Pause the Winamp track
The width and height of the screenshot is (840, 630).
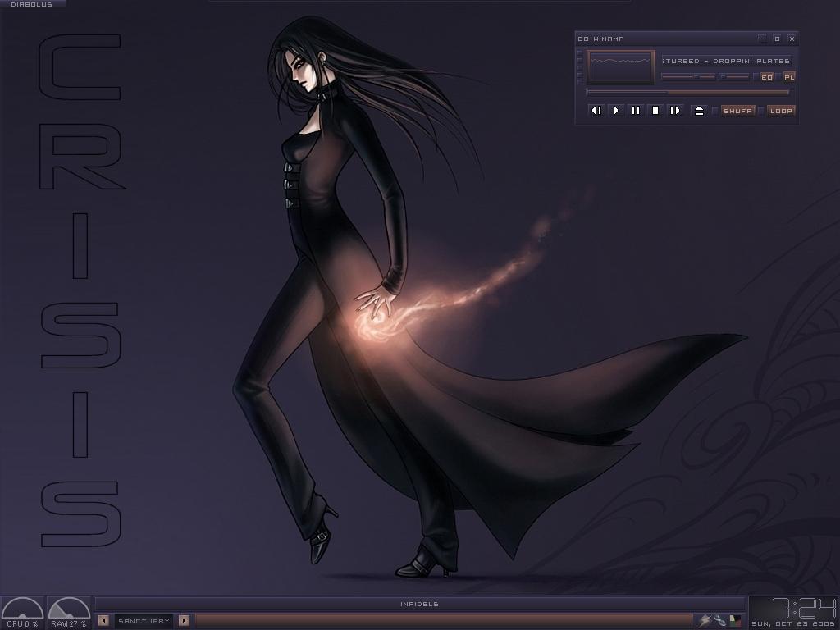(636, 111)
